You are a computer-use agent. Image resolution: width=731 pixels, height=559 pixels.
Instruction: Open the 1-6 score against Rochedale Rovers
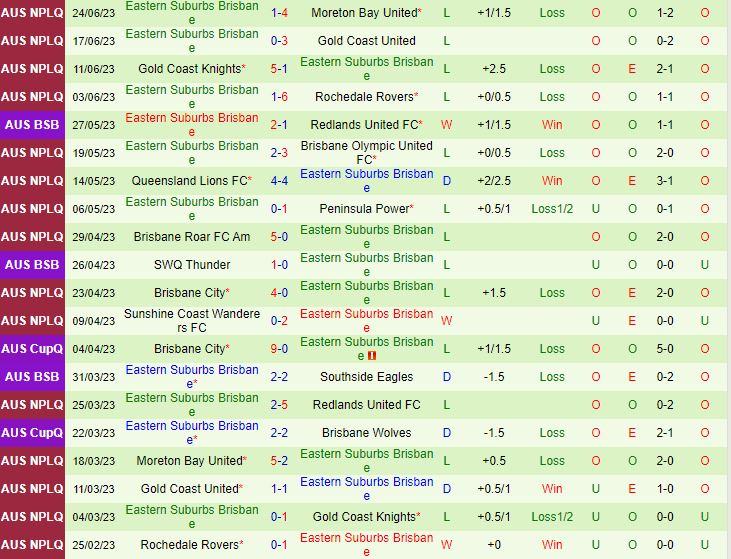[279, 97]
